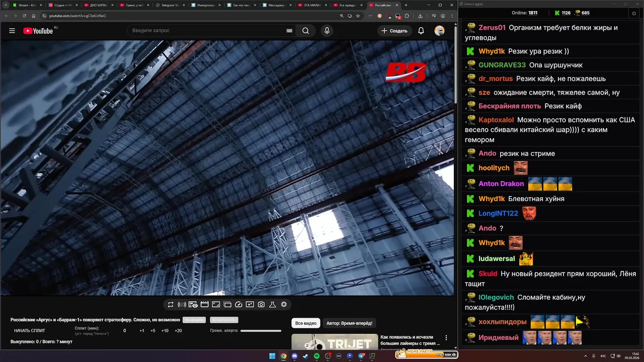Click chat username Kaptoxalol

pyautogui.click(x=496, y=120)
